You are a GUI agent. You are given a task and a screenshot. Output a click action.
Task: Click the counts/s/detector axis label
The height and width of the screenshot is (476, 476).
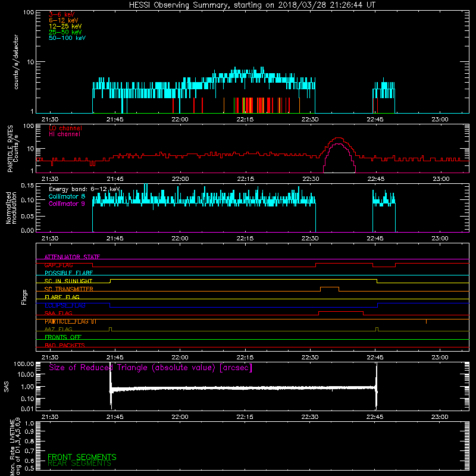pyautogui.click(x=16, y=62)
